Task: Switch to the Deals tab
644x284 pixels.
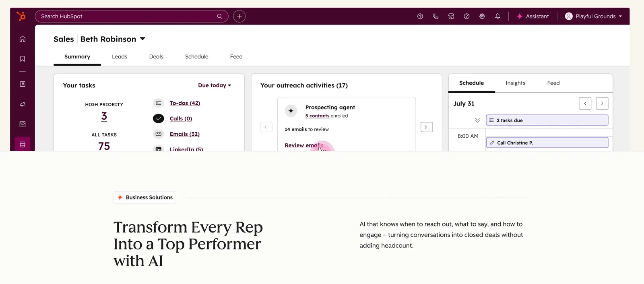Action: pyautogui.click(x=156, y=57)
